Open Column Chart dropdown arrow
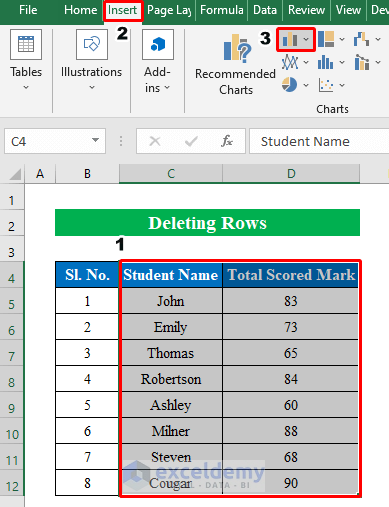 (306, 40)
